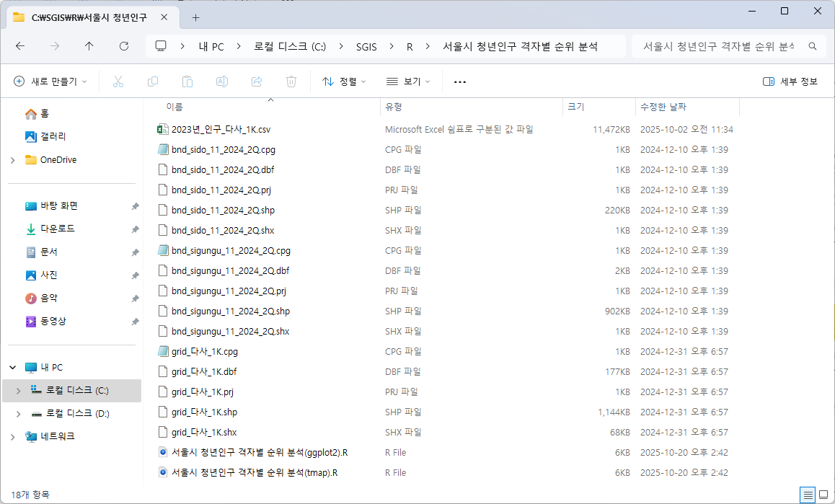Go up one folder level
The width and height of the screenshot is (835, 504).
coord(89,46)
